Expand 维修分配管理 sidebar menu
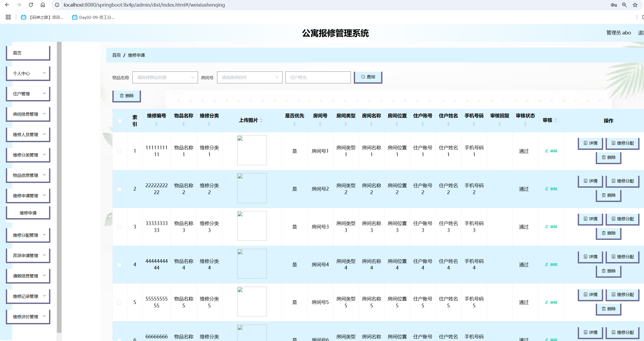The width and height of the screenshot is (644, 341). tap(28, 235)
